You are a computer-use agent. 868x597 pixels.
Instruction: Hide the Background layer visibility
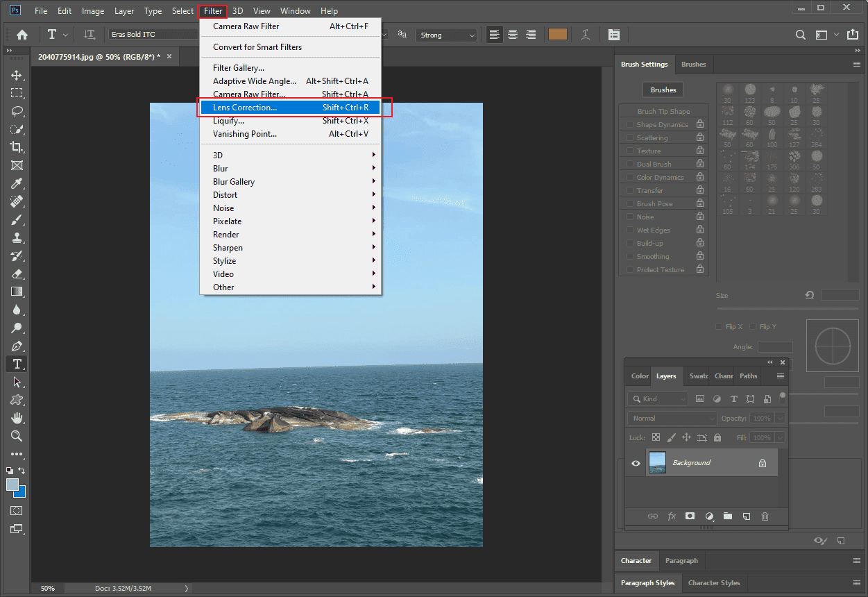tap(636, 462)
